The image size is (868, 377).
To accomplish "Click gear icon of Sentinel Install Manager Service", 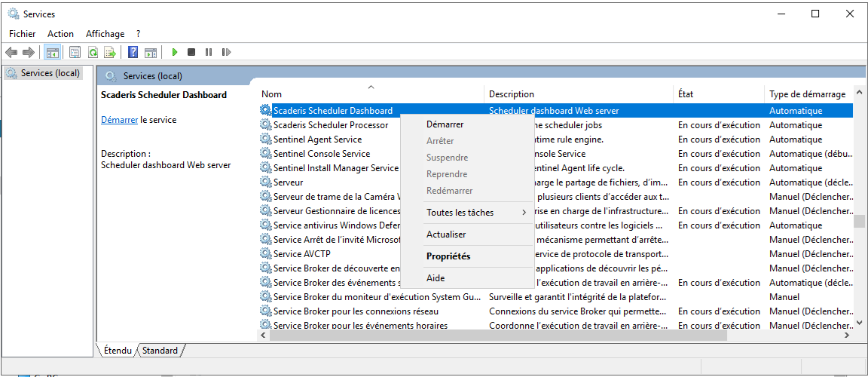I will 266,167.
